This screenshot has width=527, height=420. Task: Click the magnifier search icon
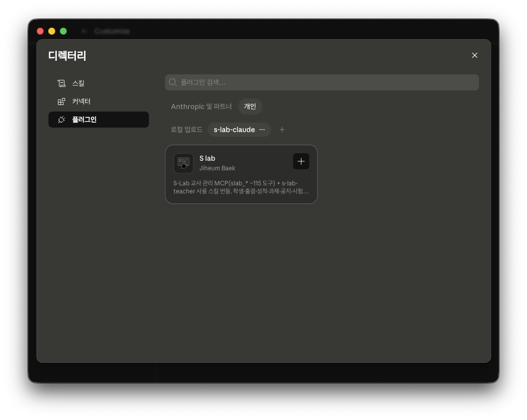[x=173, y=82]
